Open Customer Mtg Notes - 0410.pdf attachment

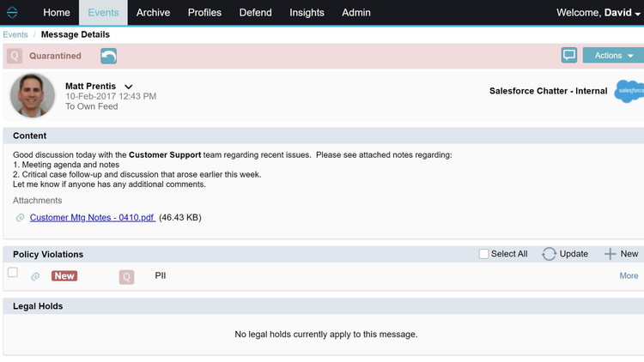[92, 218]
